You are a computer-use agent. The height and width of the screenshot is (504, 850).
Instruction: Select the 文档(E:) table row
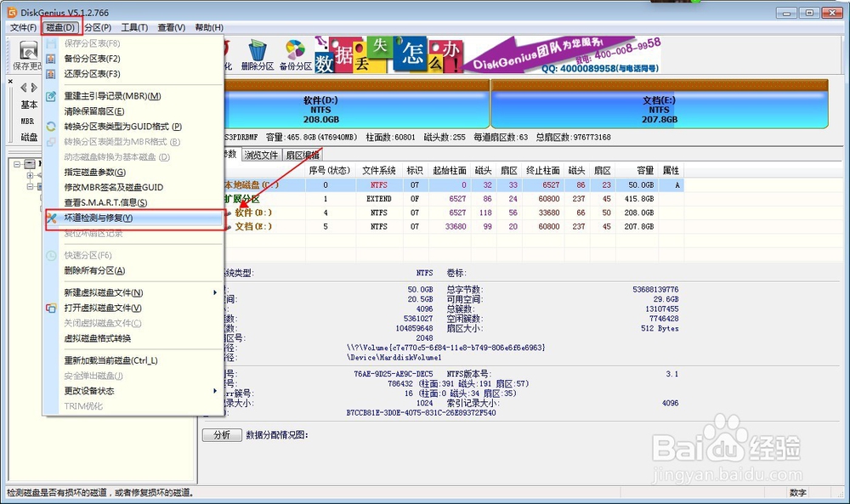[453, 227]
